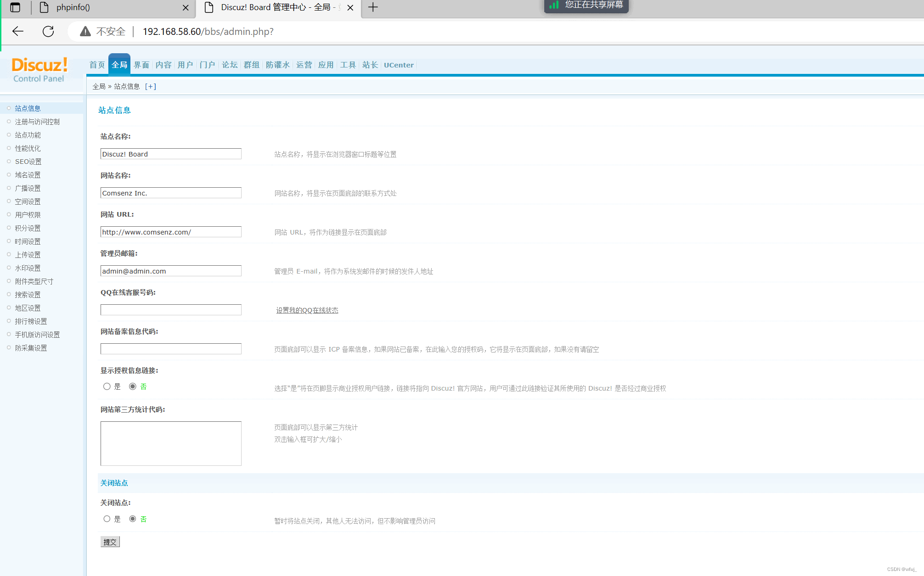
Task: Open 地区设置 in the sidebar
Action: (28, 308)
